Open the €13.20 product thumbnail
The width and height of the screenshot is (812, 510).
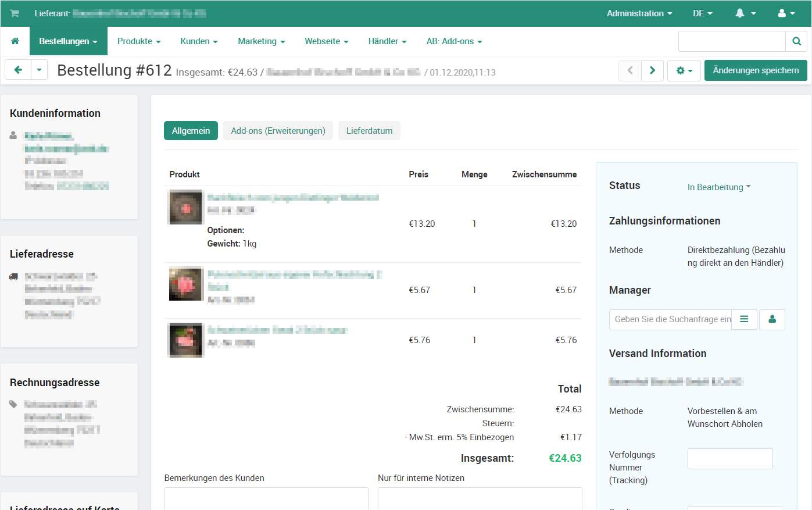tap(186, 207)
